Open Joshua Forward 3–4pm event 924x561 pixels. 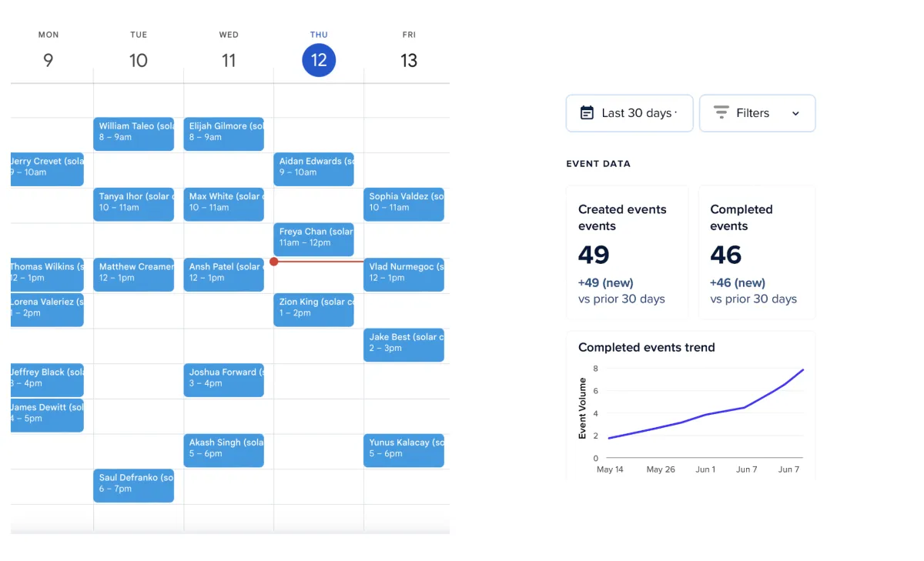click(224, 380)
